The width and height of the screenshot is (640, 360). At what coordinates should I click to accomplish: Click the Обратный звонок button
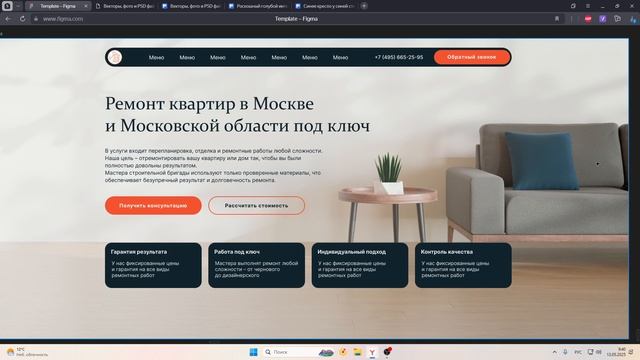[472, 57]
